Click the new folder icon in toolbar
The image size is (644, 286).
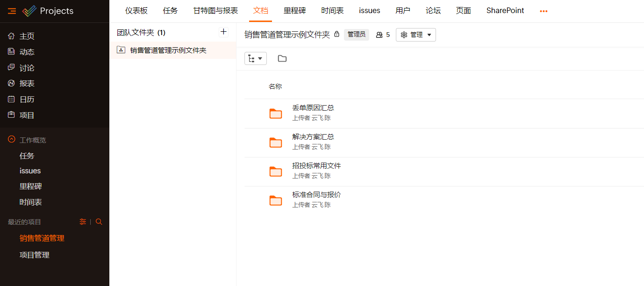[282, 58]
